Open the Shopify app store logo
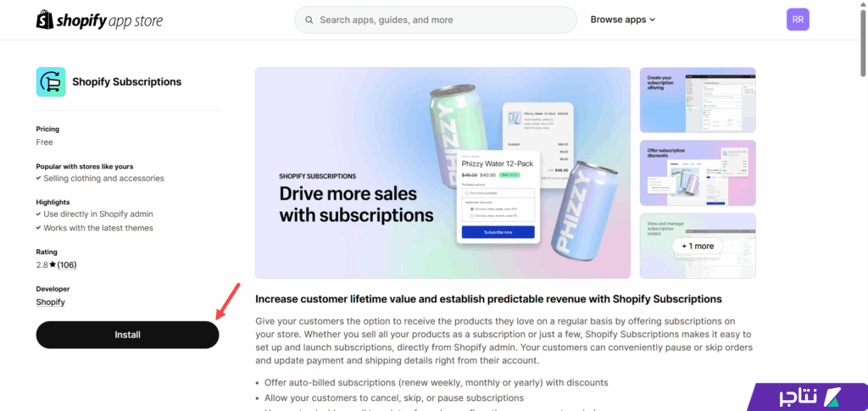This screenshot has height=411, width=868. point(100,19)
